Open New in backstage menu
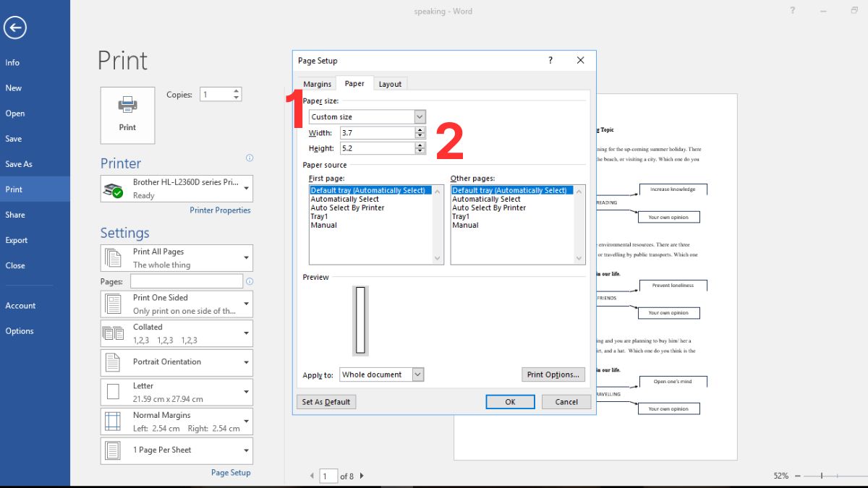The image size is (868, 488). (35, 88)
